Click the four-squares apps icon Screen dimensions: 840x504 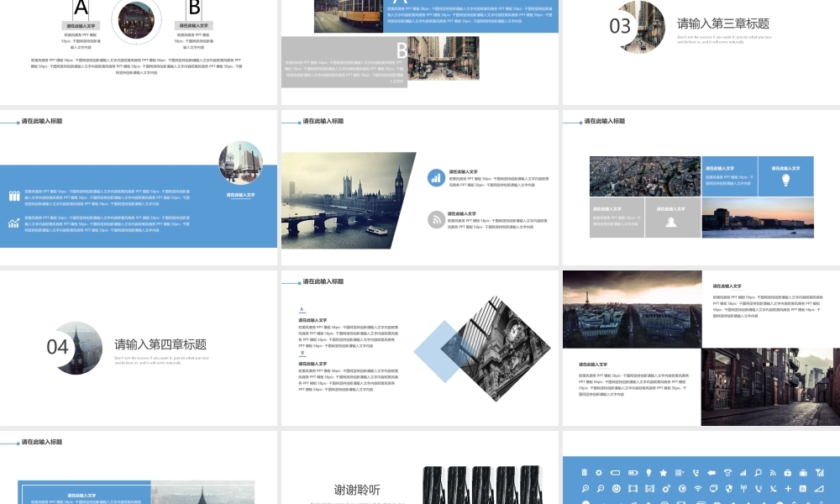coord(680,472)
